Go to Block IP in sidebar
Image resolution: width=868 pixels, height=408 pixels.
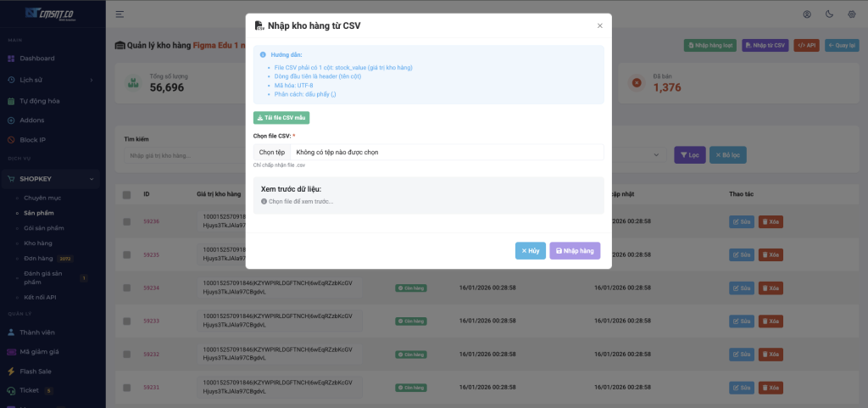coord(33,139)
